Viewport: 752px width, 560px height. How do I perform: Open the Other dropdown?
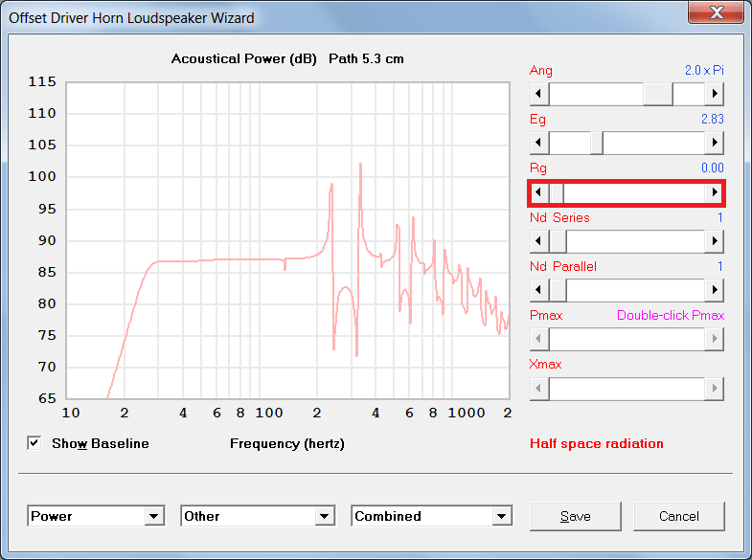point(258,516)
